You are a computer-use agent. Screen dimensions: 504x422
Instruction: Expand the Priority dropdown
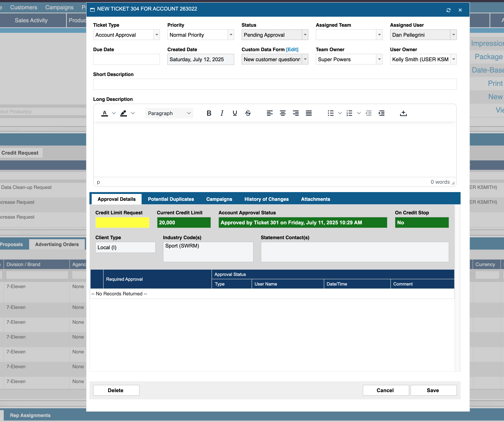pos(231,35)
